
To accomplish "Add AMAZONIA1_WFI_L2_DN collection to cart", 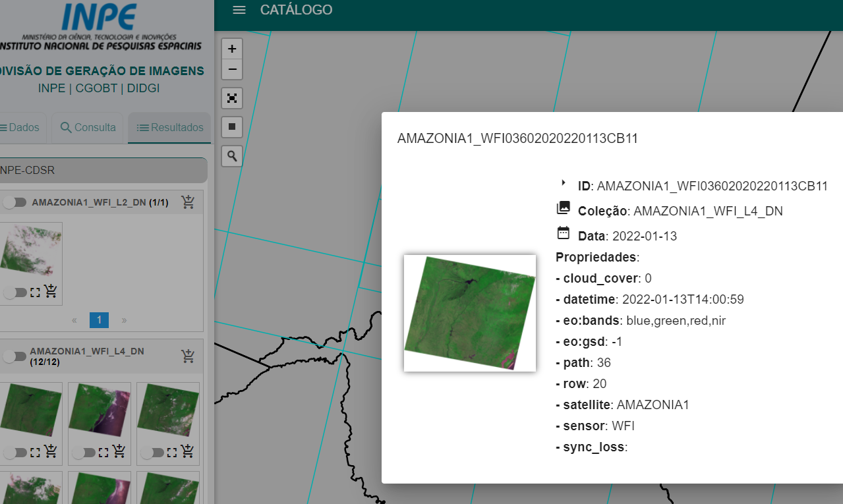I will pyautogui.click(x=188, y=202).
